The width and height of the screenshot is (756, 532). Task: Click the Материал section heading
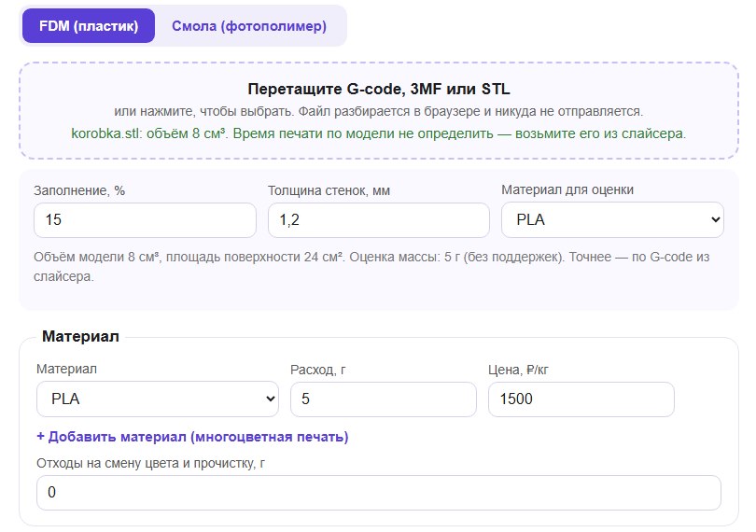[80, 336]
